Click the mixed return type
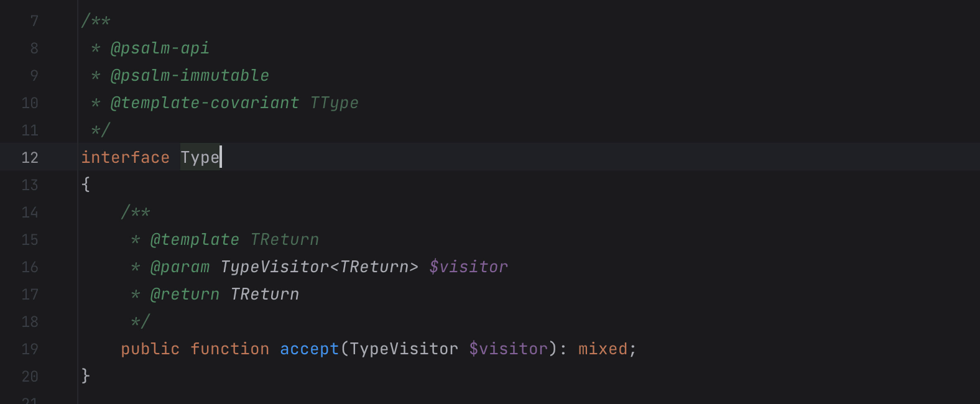Image resolution: width=980 pixels, height=404 pixels. [x=603, y=349]
